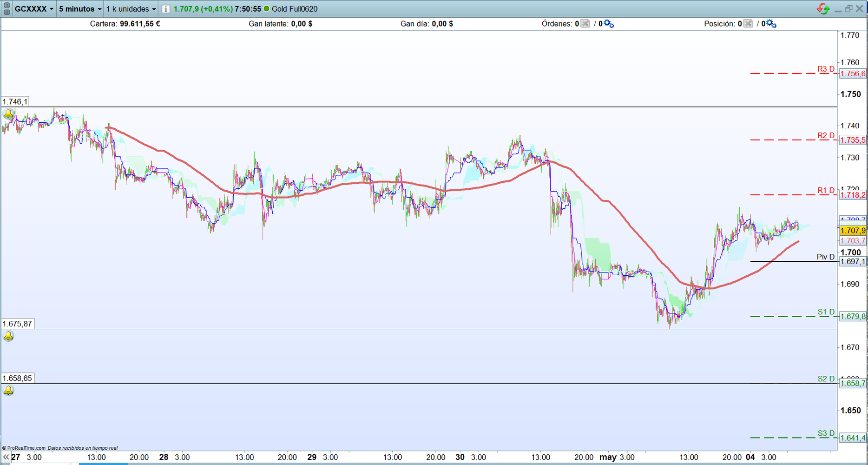Click the green market status dot
This screenshot has height=465, width=868.
(x=266, y=9)
